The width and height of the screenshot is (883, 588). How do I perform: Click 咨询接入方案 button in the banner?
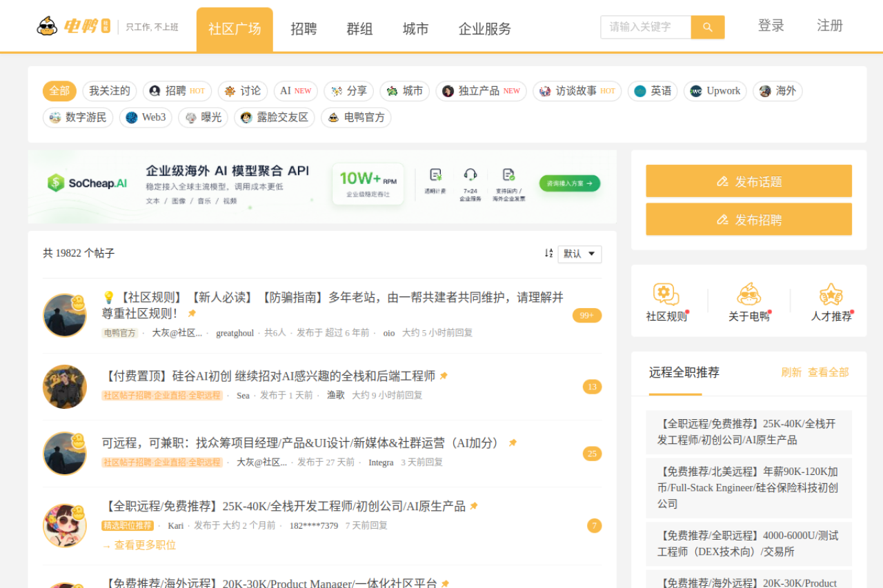570,183
